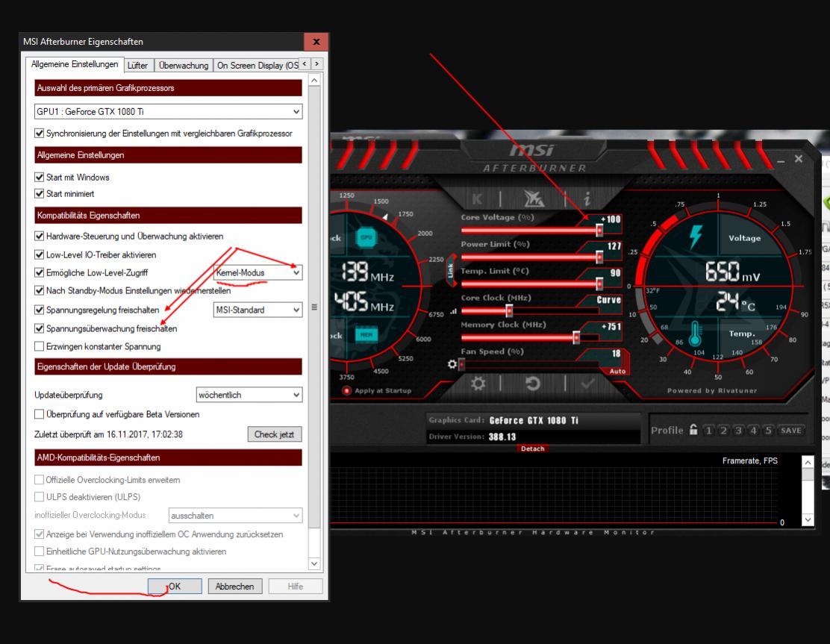Image resolution: width=830 pixels, height=644 pixels.
Task: Toggle Synchronisierung der Einstellungen checkbox
Action: (39, 134)
